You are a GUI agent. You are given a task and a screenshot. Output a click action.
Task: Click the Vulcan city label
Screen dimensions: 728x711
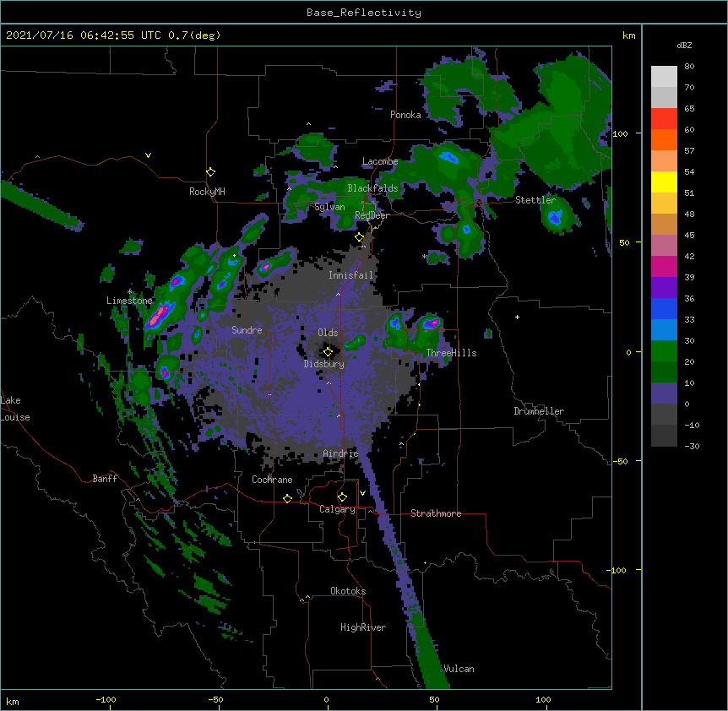(459, 669)
